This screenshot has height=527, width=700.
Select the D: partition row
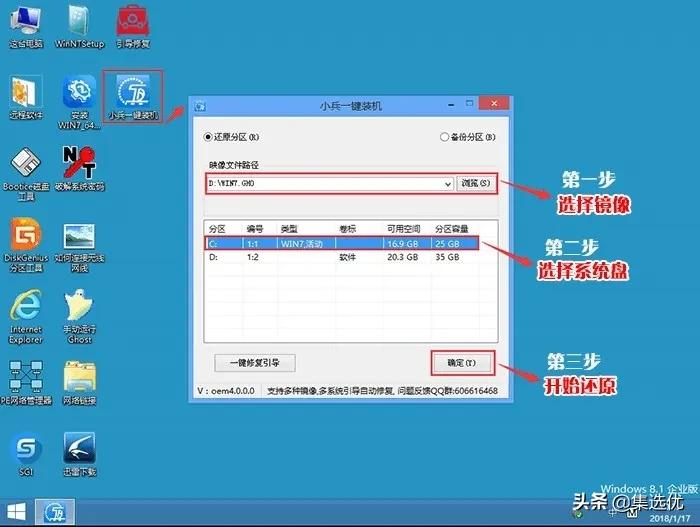pos(342,257)
